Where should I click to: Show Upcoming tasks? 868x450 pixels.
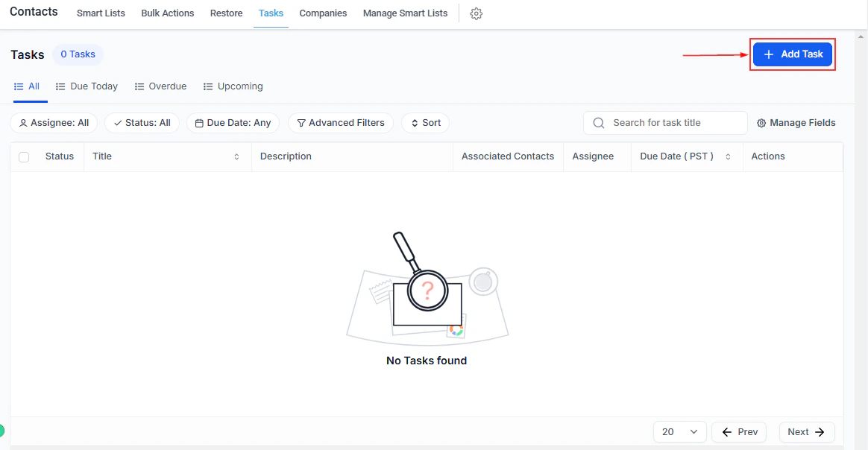point(233,86)
